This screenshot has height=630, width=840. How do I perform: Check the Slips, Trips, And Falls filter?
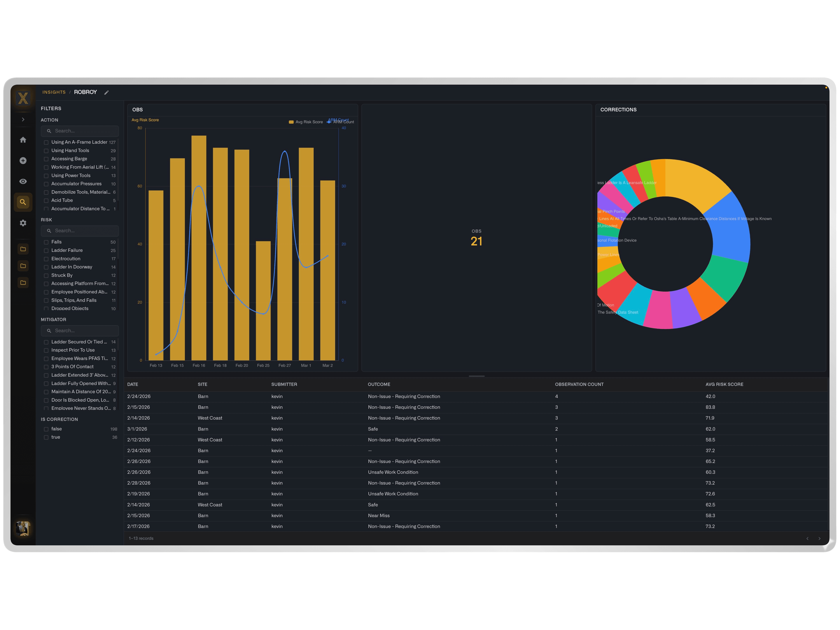coord(46,301)
